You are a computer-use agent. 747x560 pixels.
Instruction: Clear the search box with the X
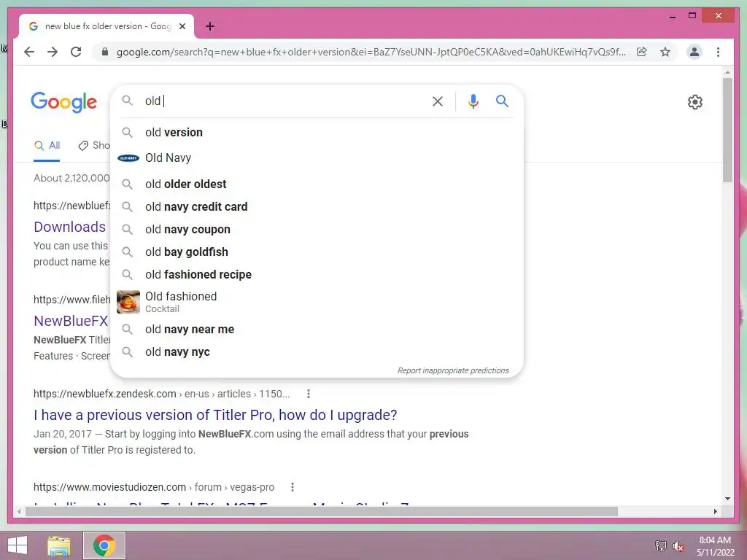point(438,101)
